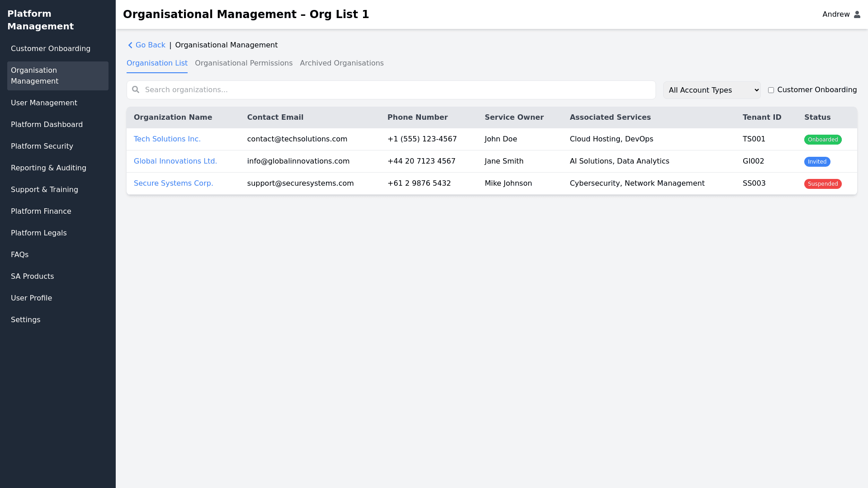Open Secure Systems Corp. link

coord(173,183)
